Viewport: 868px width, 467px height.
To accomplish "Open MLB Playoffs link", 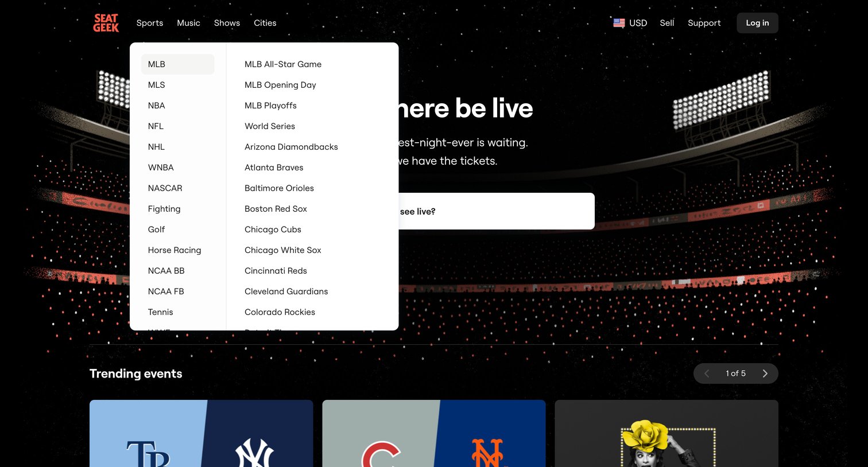I will [x=270, y=106].
